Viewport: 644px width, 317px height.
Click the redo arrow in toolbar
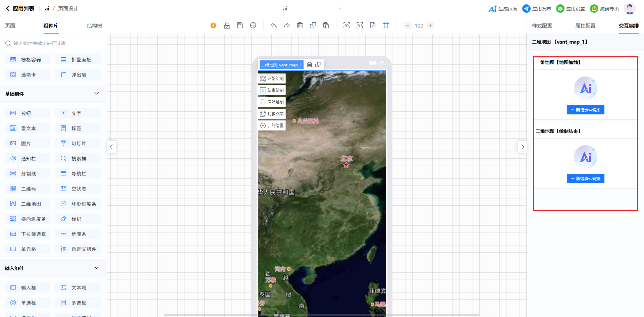(286, 25)
